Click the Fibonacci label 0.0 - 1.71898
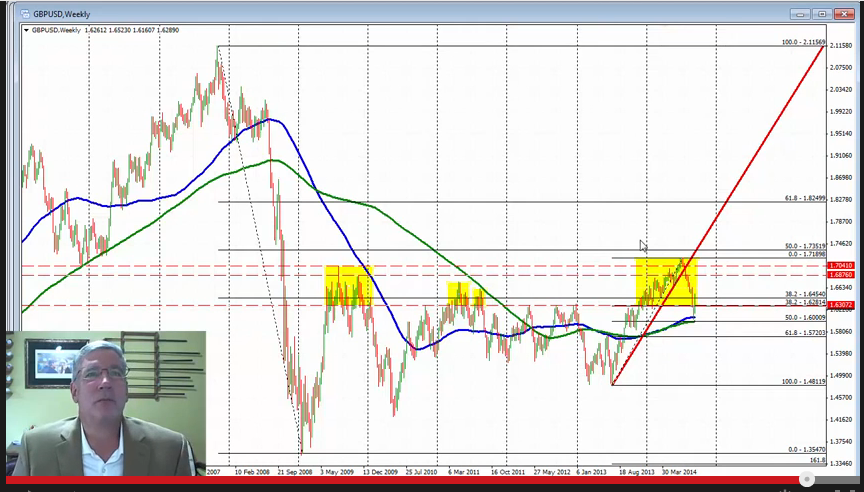This screenshot has height=492, width=864. click(807, 254)
